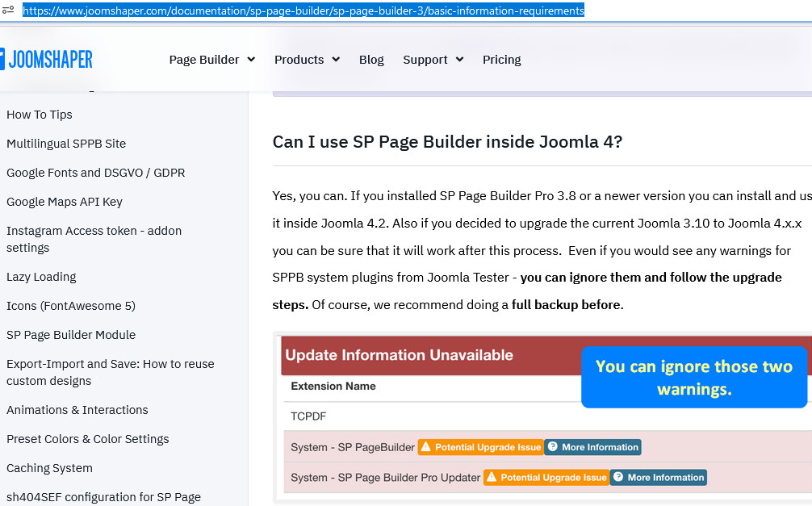This screenshot has width=812, height=506.
Task: Click the site info icon in address bar
Action: (x=8, y=11)
